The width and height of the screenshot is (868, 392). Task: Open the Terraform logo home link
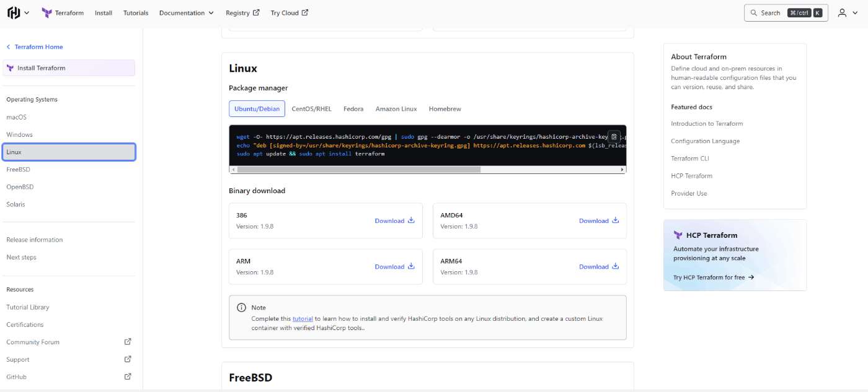(x=63, y=13)
